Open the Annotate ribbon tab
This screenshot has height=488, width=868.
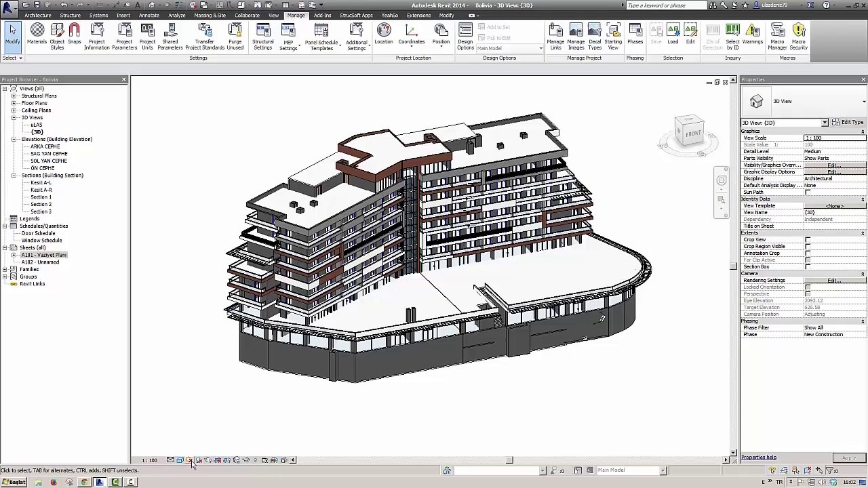coord(149,15)
